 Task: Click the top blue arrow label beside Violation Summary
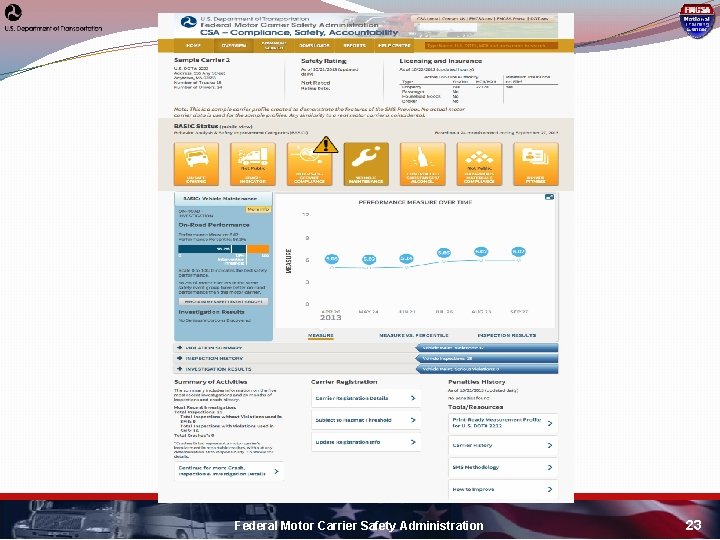(x=487, y=348)
